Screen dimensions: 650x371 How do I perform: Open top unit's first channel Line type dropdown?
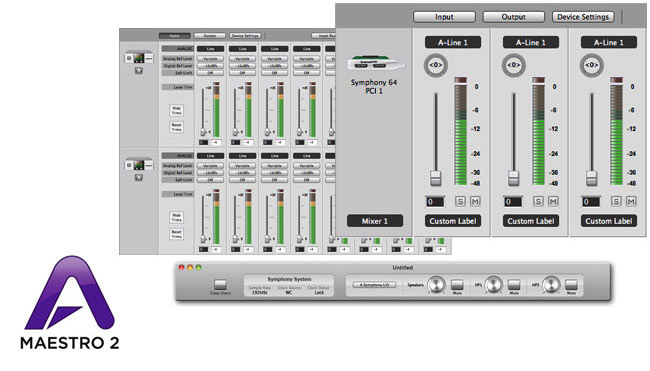210,49
